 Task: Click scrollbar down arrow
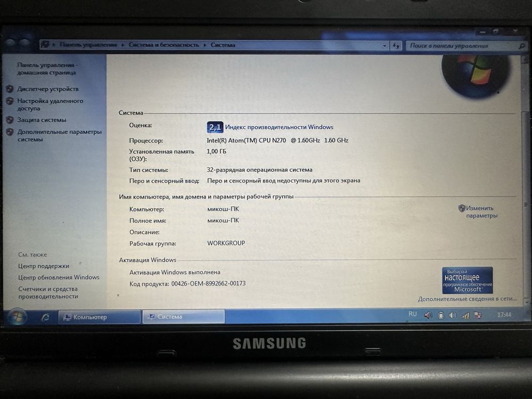click(526, 301)
